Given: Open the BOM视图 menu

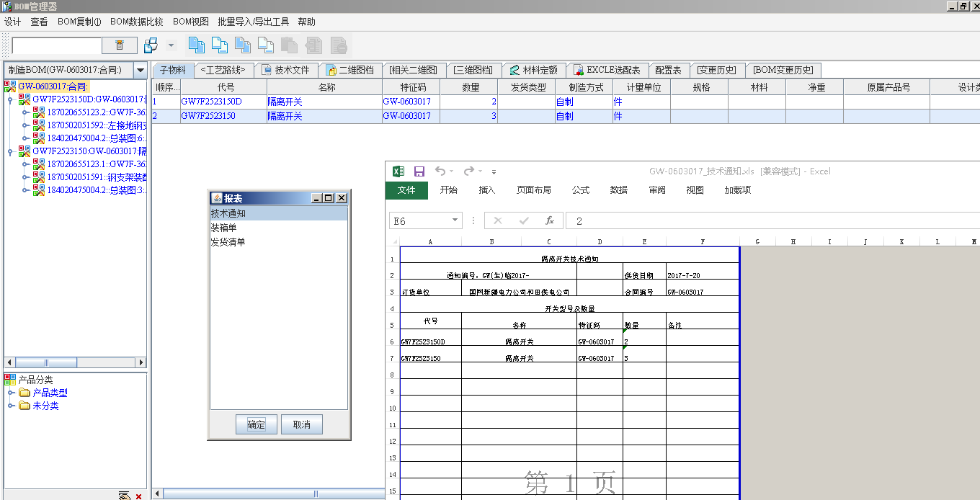Looking at the screenshot, I should 190,22.
